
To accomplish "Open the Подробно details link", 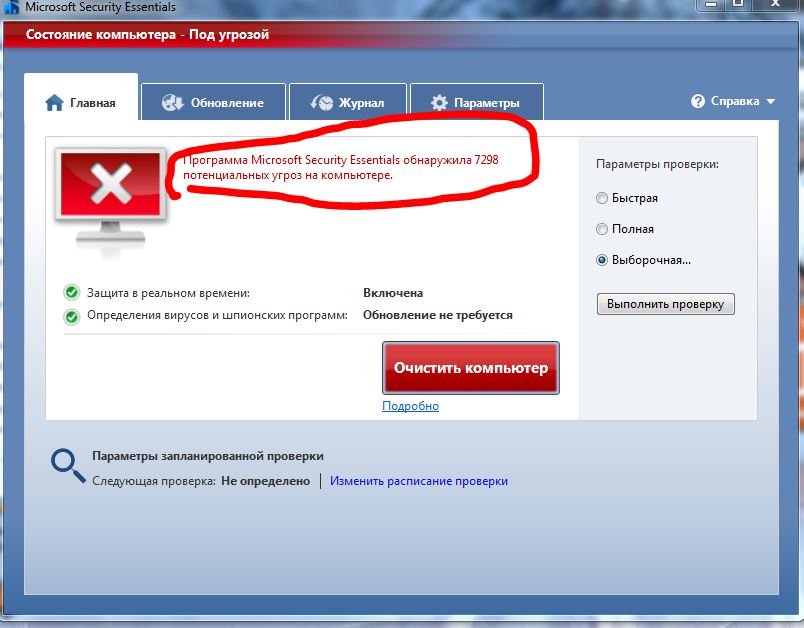I will click(410, 406).
